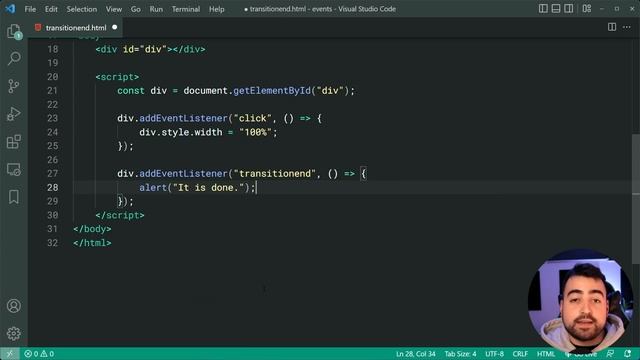Open the Bookmarks view icon
This screenshot has height=360, width=640.
[x=14, y=197]
